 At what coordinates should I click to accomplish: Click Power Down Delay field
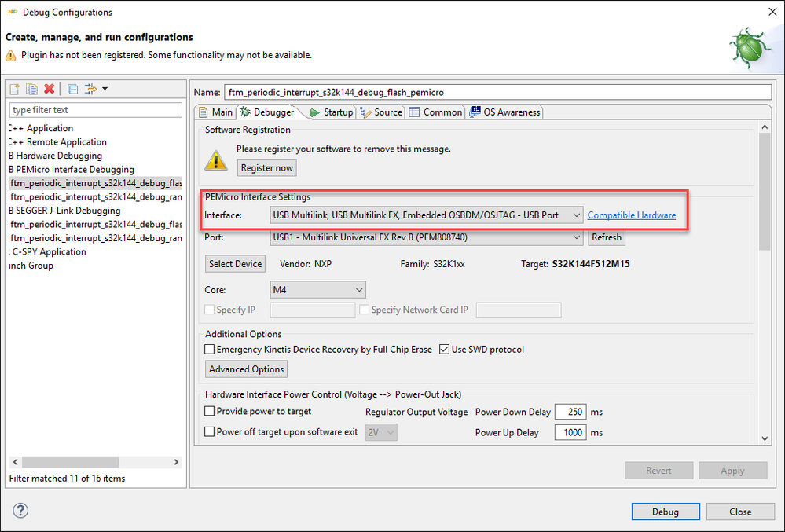coord(570,412)
